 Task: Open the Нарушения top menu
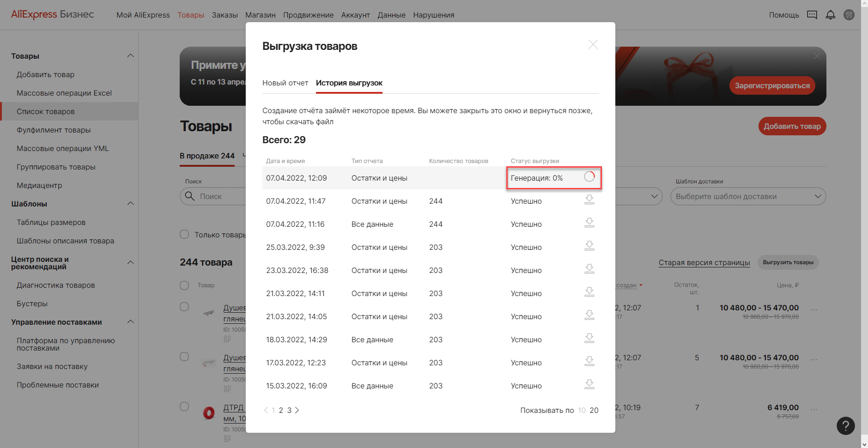coord(434,15)
